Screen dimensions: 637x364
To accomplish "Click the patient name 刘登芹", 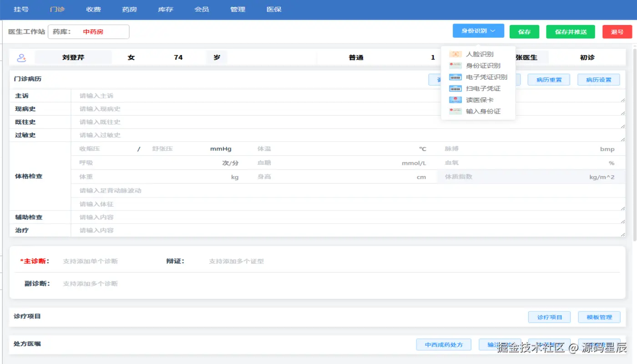I will click(73, 58).
